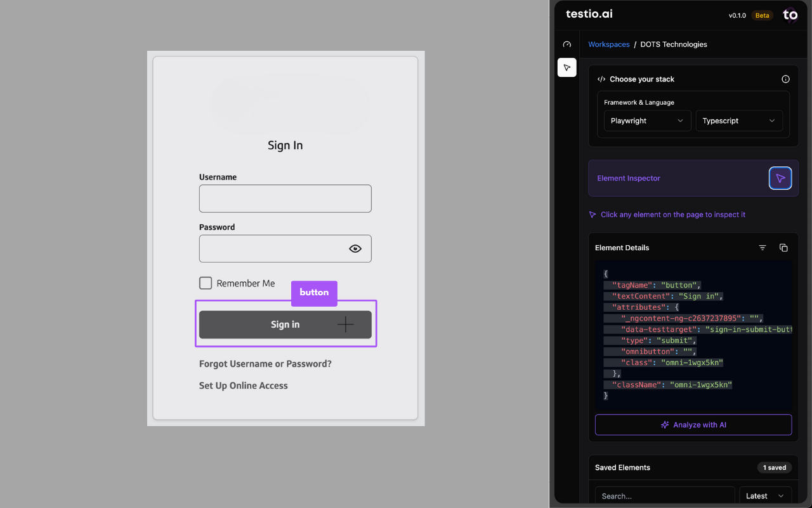The width and height of the screenshot is (812, 508).
Task: Show password using the eye icon
Action: [355, 249]
